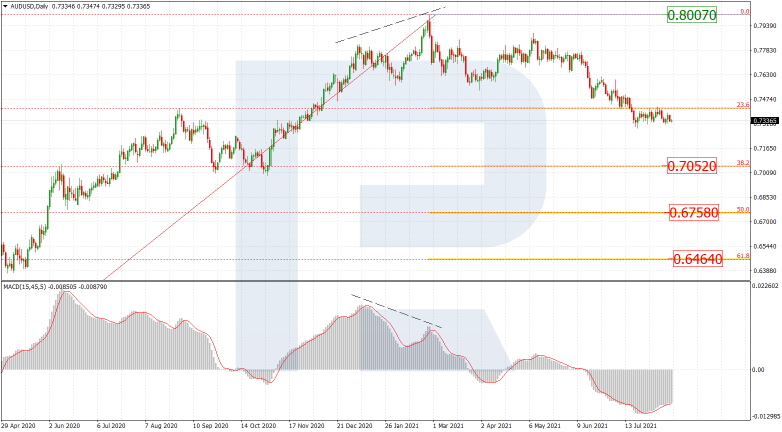Select the 0.0 Fibonacci level label
Screen dimensions: 782x432
click(745, 11)
